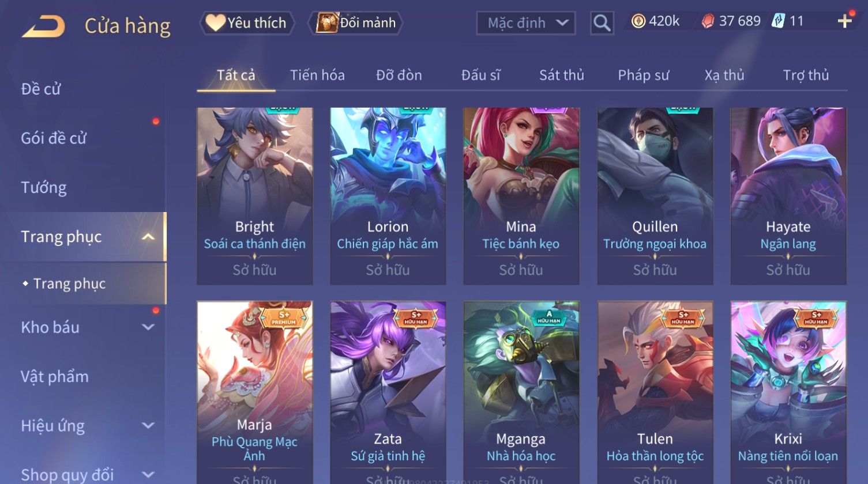Tap the plus icon to add currency
Viewport: 868px width, 484px height.
[x=844, y=21]
